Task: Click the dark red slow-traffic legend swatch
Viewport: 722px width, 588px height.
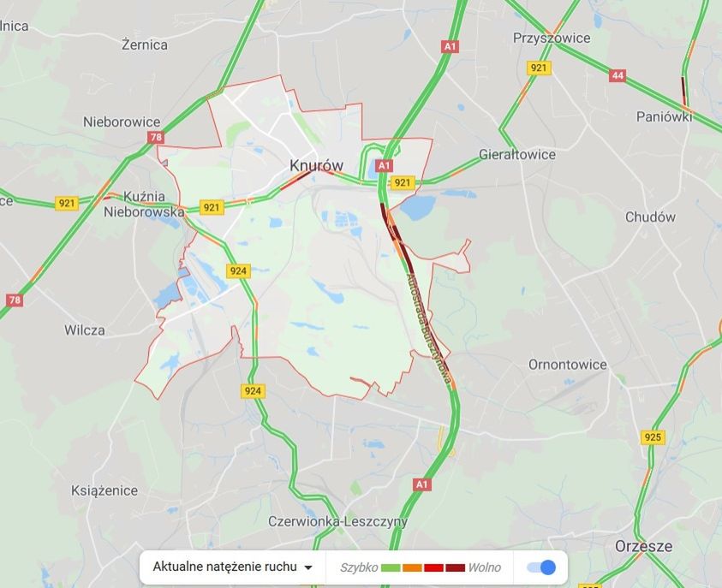Action: tap(455, 567)
